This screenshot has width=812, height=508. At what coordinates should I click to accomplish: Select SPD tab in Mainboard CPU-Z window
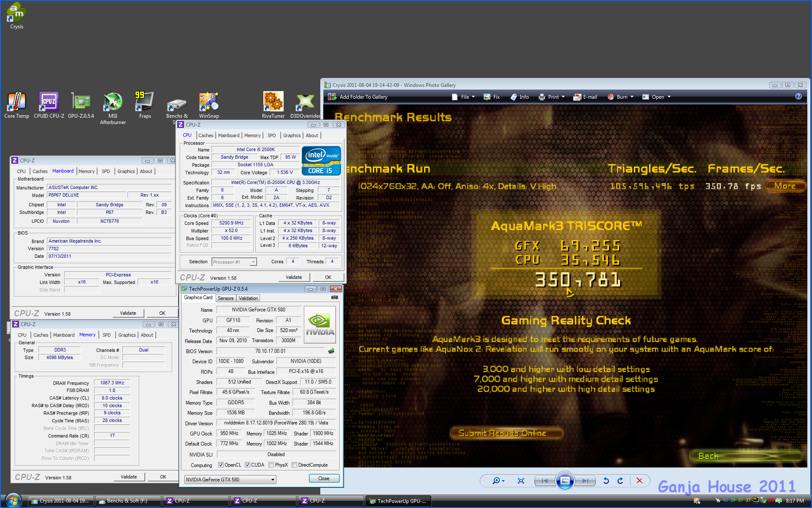(x=106, y=171)
